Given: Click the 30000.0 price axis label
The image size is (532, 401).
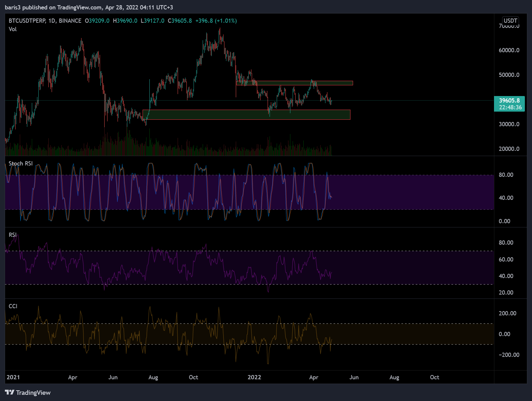Looking at the screenshot, I should [509, 124].
